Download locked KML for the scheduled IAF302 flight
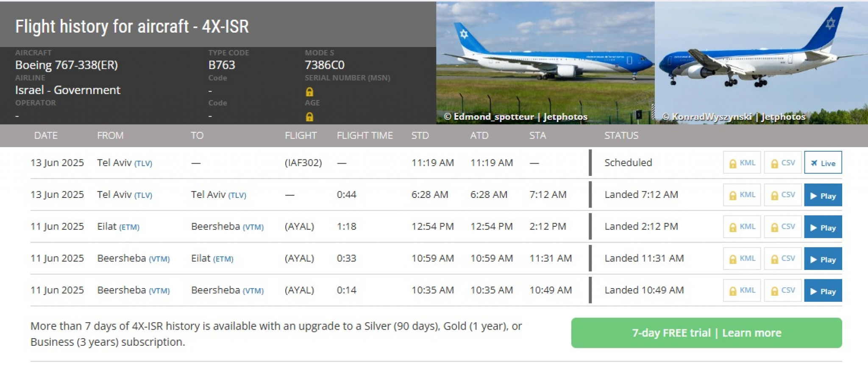This screenshot has width=868, height=367. click(x=742, y=163)
